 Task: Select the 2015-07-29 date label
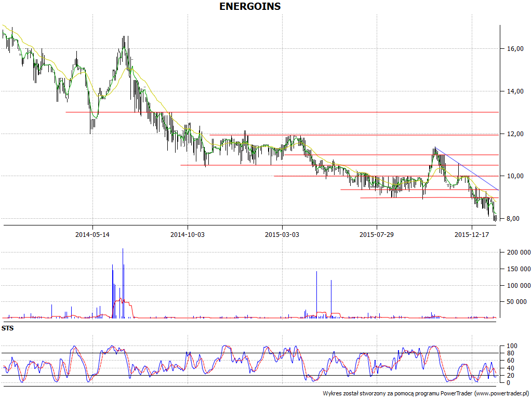(x=377, y=234)
